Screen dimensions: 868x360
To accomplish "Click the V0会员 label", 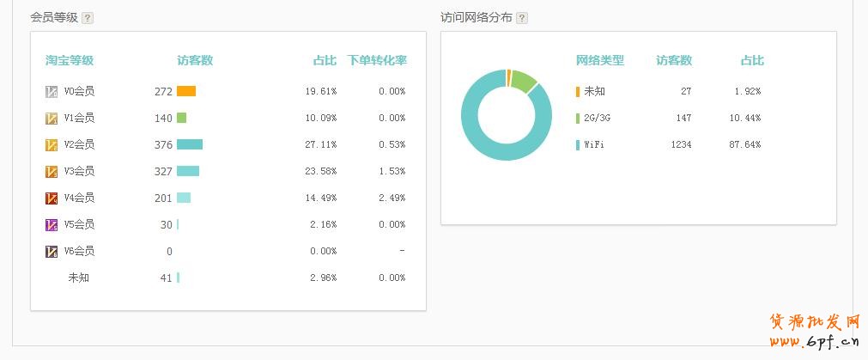I will point(79,91).
